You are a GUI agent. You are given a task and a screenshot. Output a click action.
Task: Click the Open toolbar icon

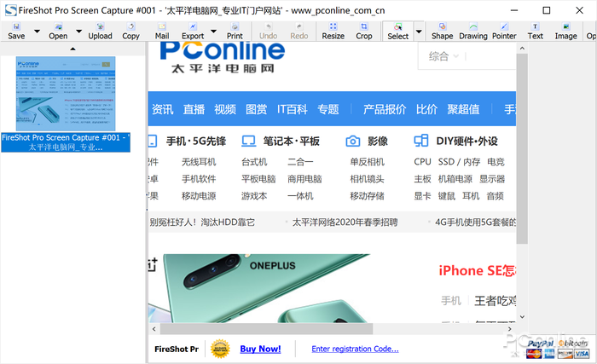pos(58,31)
